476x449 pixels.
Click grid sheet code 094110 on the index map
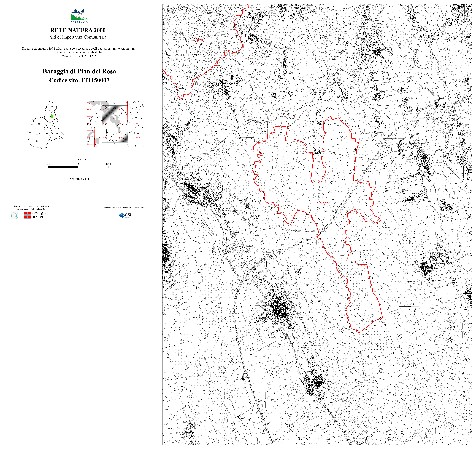138,110
